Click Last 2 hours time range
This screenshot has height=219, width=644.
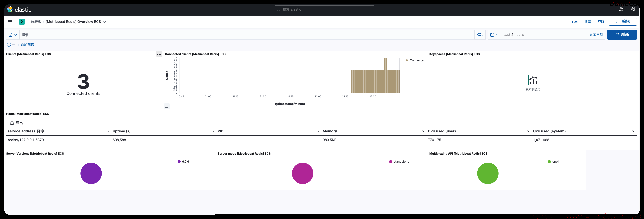[513, 35]
